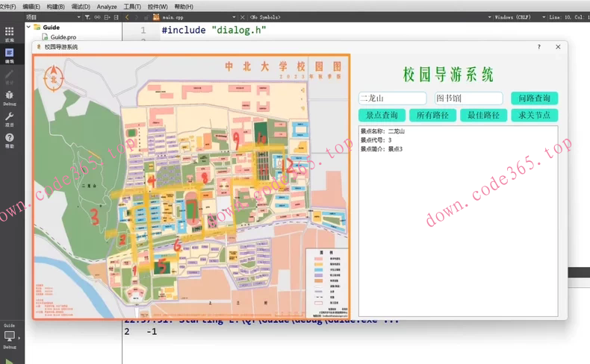The width and height of the screenshot is (590, 364).
Task: Click the filter tree icon in project panel
Action: click(x=87, y=17)
